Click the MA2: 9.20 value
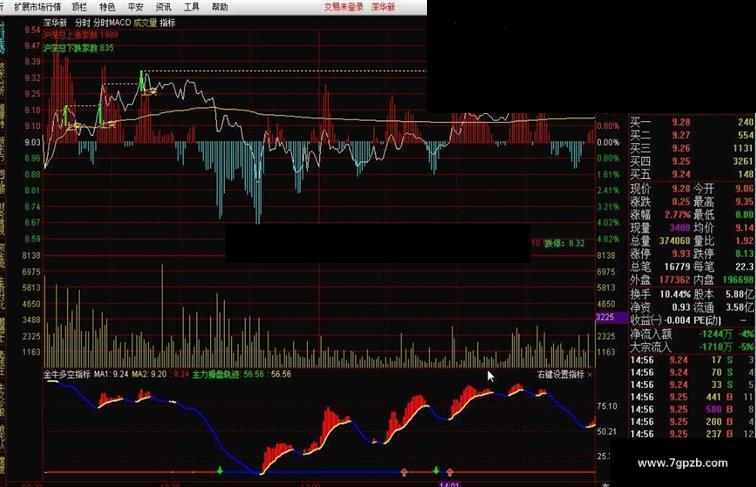The width and height of the screenshot is (756, 487). point(149,374)
